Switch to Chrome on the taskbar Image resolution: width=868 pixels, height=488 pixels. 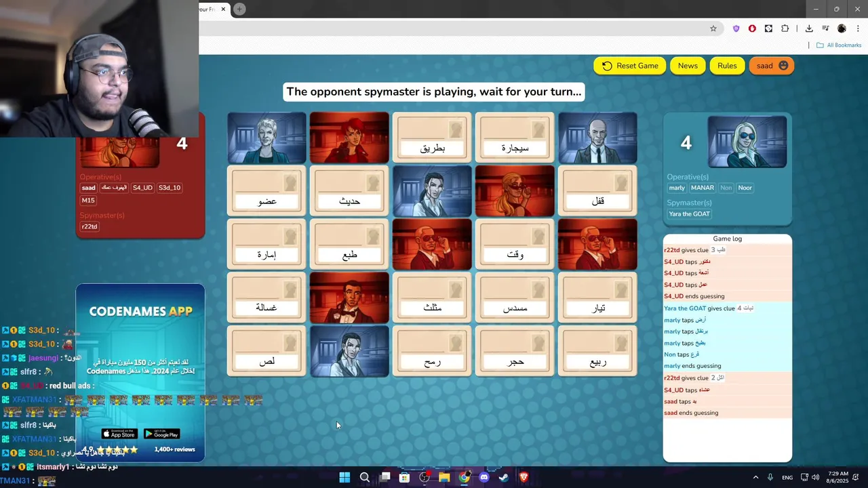464,477
